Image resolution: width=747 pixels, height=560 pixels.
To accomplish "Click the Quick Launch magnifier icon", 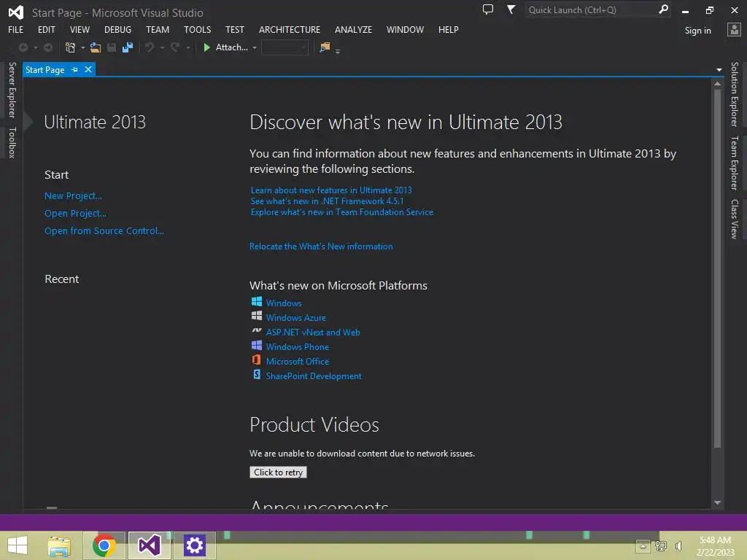I will (x=663, y=9).
